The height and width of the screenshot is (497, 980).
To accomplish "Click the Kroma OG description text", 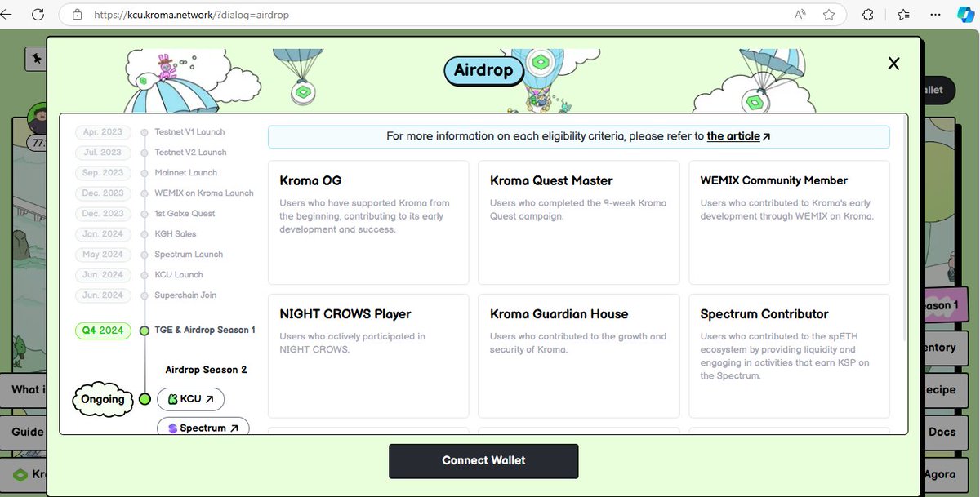I will pyautogui.click(x=364, y=216).
